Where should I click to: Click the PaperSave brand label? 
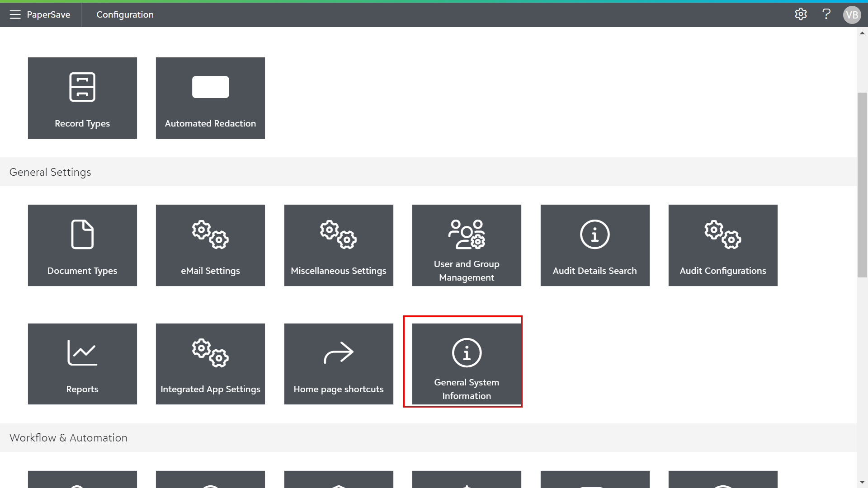pyautogui.click(x=48, y=14)
